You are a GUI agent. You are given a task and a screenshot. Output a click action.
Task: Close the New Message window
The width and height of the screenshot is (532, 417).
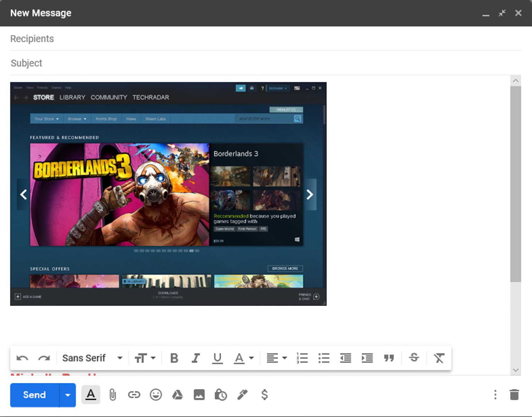(519, 13)
